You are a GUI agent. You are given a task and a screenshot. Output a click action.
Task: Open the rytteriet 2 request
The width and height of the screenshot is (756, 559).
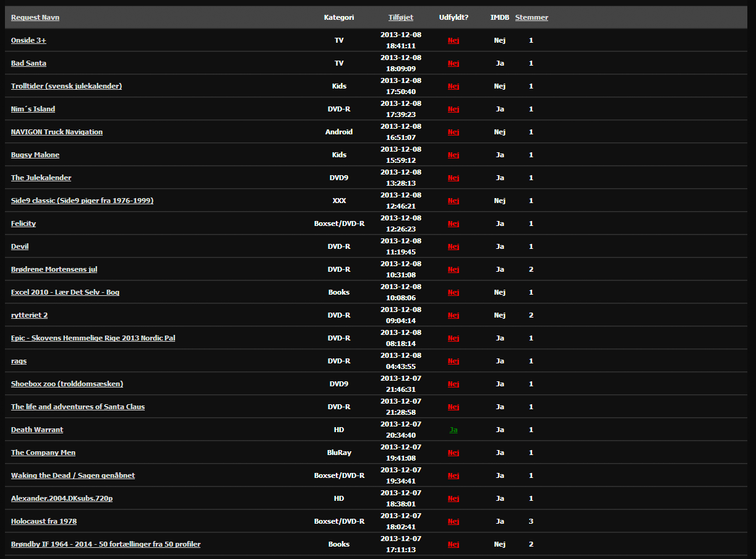[x=29, y=315]
